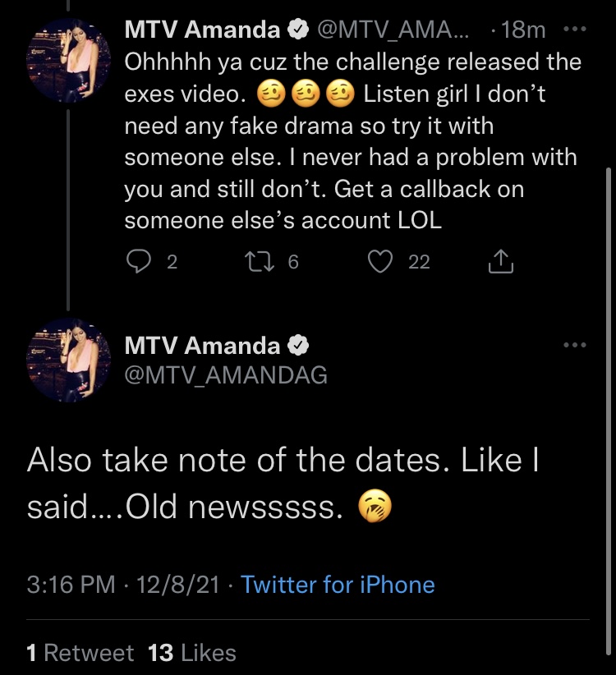Open MTV Amanda's avatar on the top tweet
Viewport: 616px width, 675px height.
point(68,61)
